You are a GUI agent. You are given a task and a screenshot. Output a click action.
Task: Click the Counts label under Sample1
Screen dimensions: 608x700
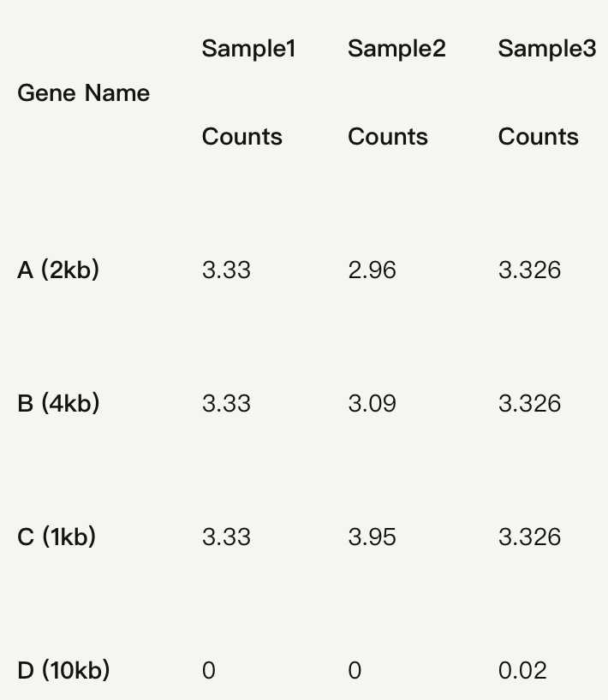click(241, 137)
